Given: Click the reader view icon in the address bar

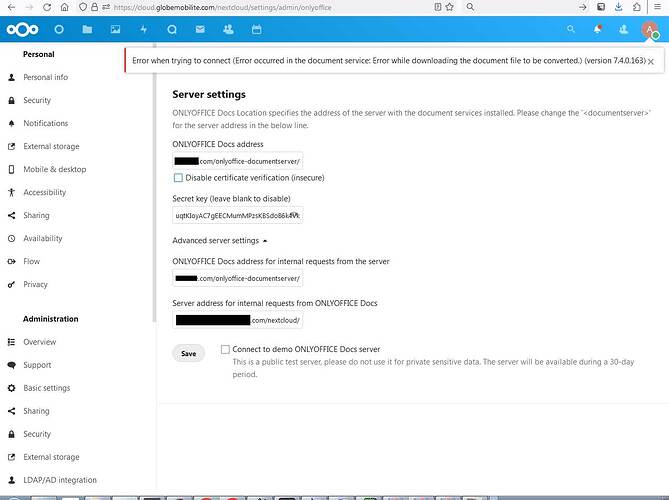Looking at the screenshot, I should tap(438, 7).
